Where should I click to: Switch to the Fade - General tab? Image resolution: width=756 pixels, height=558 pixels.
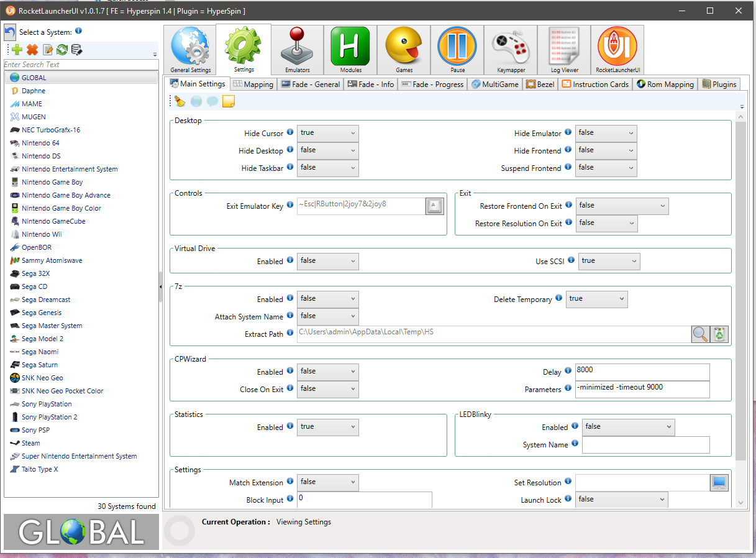pyautogui.click(x=310, y=85)
